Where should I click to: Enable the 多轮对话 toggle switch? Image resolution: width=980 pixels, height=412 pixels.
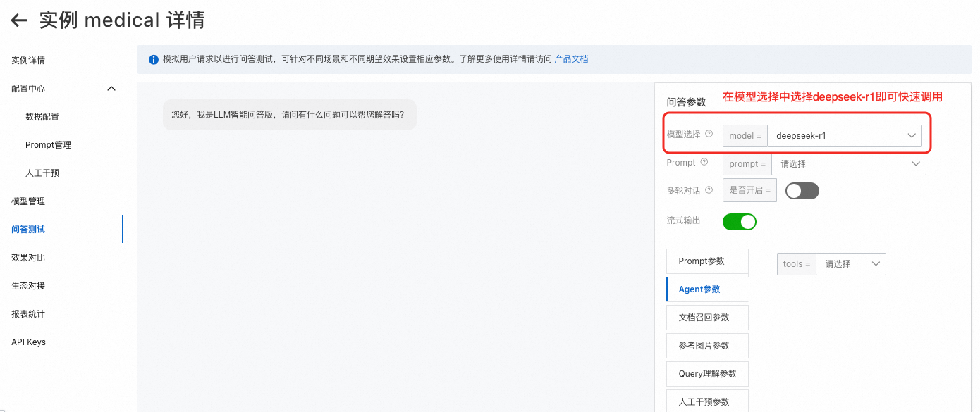click(x=802, y=191)
